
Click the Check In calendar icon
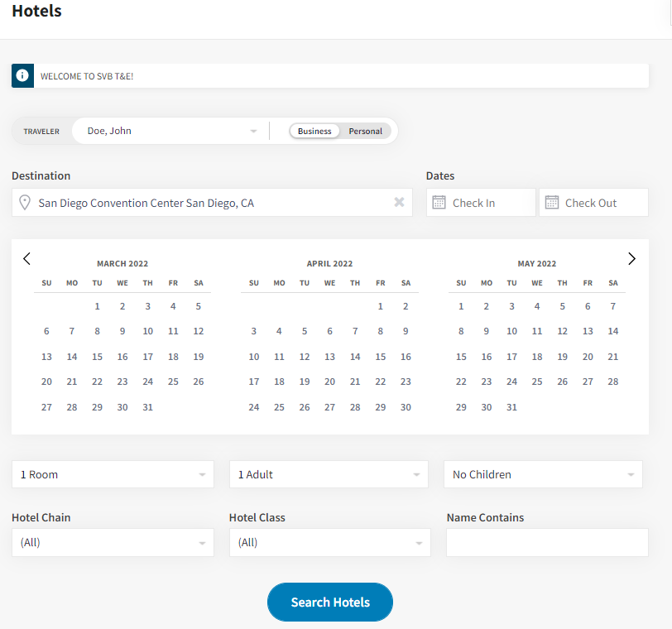tap(439, 203)
